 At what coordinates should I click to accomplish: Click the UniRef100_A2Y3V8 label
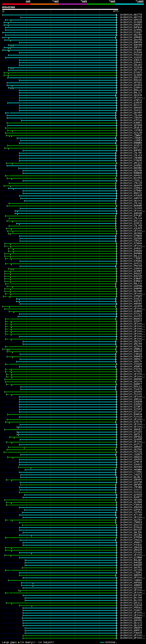[131, 570]
